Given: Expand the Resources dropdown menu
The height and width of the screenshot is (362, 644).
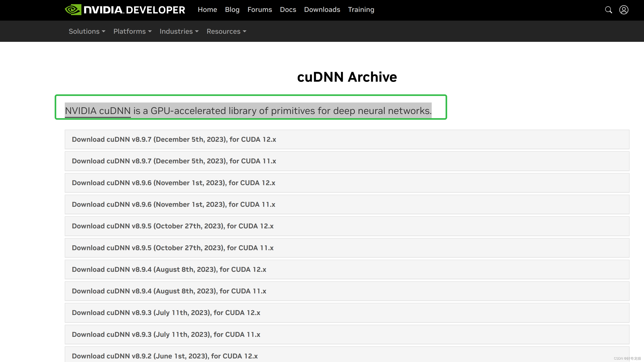Looking at the screenshot, I should point(227,31).
